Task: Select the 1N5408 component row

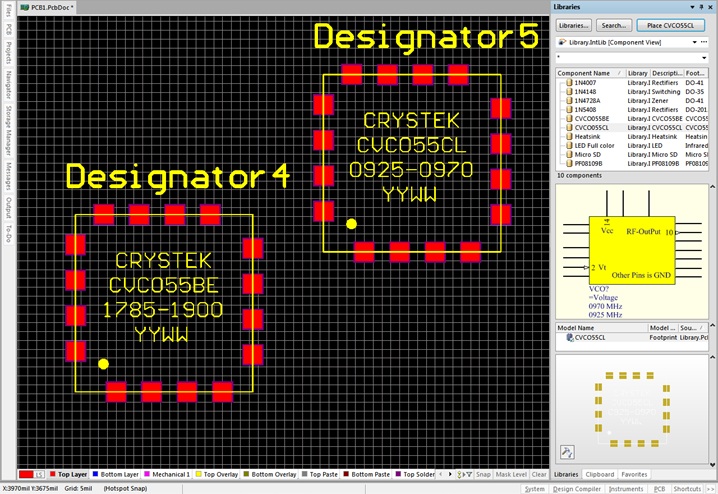Action: click(x=633, y=110)
